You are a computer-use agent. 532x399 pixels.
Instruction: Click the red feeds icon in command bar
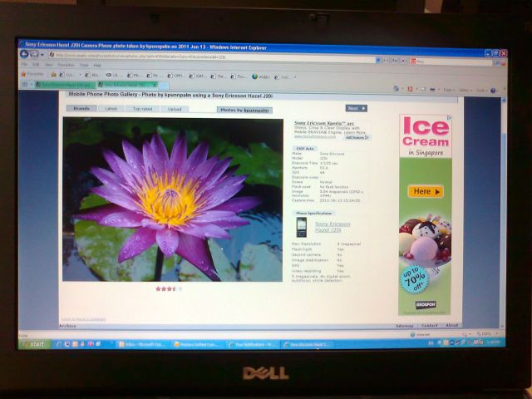pyautogui.click(x=410, y=89)
